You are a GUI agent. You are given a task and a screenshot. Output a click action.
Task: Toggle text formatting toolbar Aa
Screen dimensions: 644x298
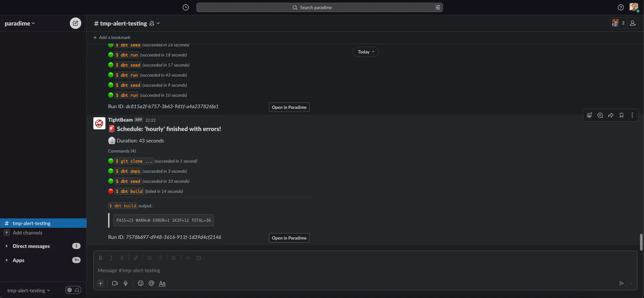[x=162, y=283]
